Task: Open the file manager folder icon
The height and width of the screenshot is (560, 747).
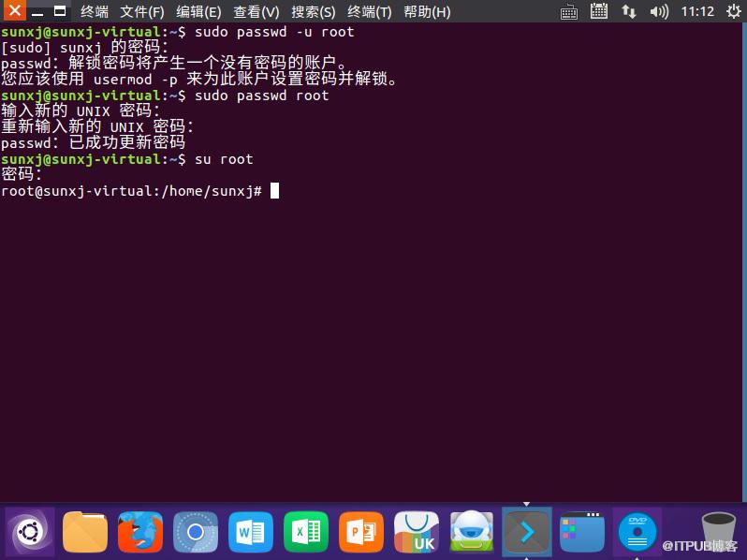Action: tap(85, 531)
